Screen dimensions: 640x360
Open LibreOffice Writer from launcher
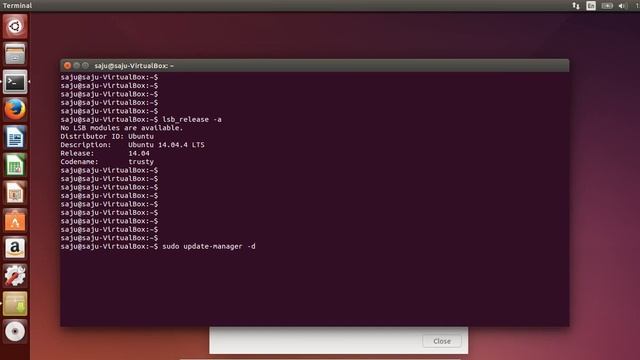pos(15,137)
